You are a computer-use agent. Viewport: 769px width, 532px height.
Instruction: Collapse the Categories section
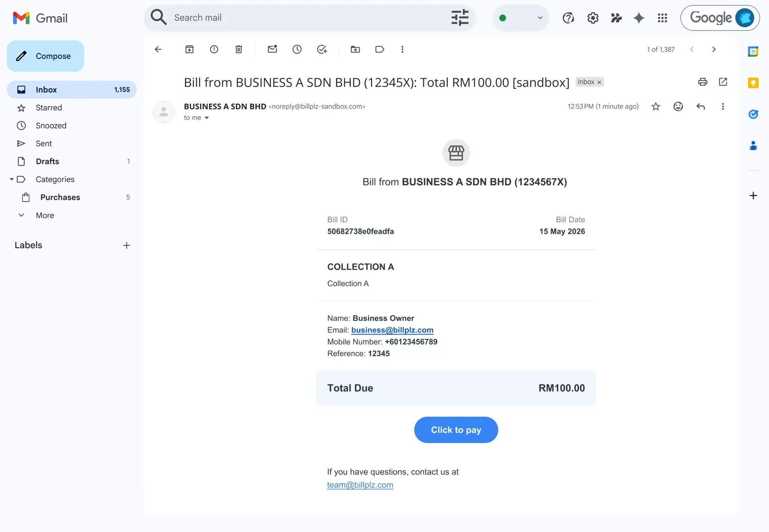(11, 179)
